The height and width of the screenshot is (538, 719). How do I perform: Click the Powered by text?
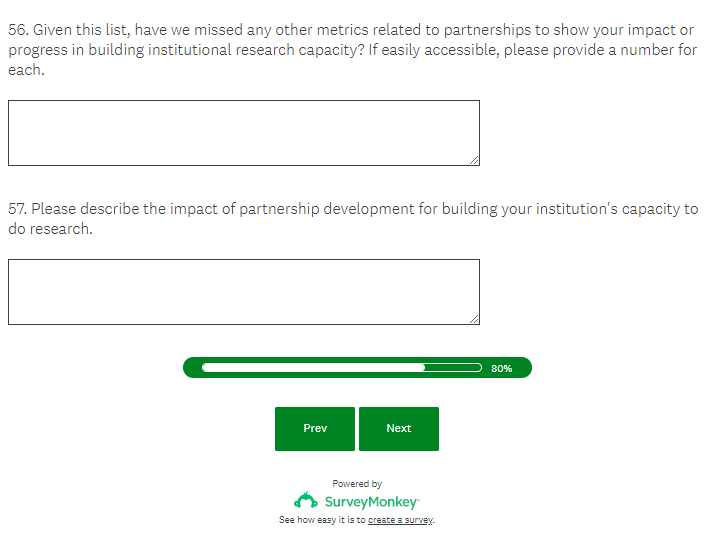click(x=357, y=484)
